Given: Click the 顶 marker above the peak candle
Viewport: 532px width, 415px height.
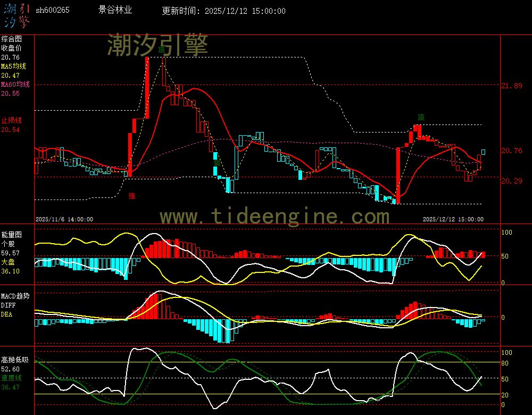Looking at the screenshot, I should pos(162,48).
